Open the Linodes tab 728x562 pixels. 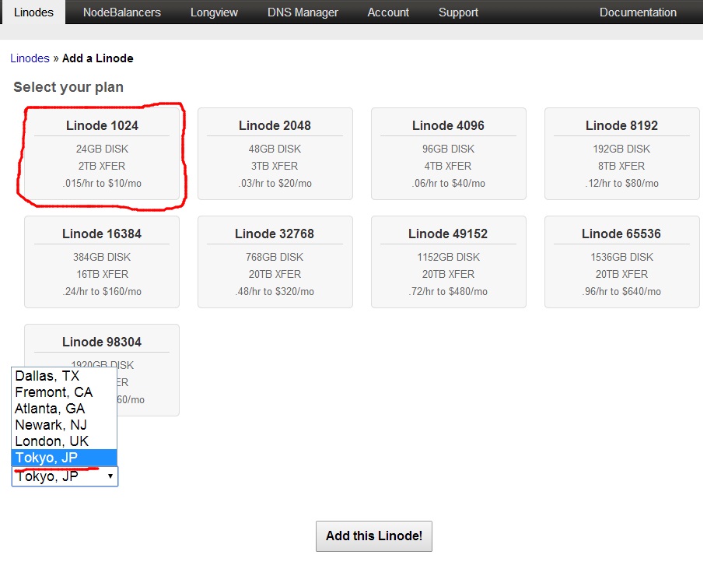[33, 12]
